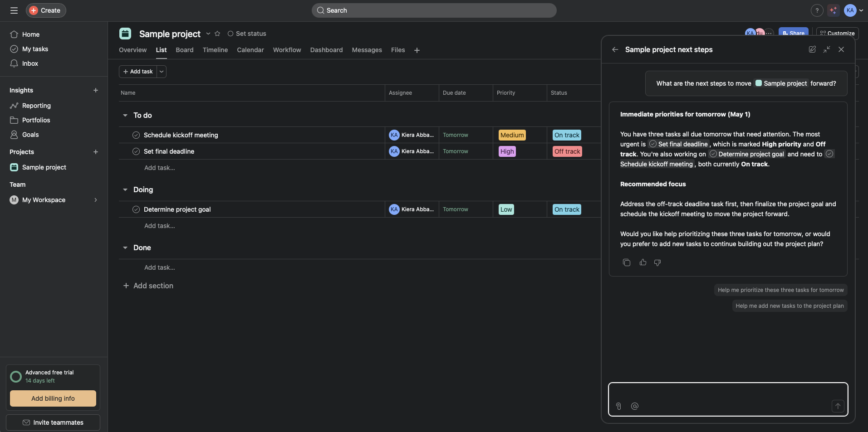The width and height of the screenshot is (868, 432).
Task: Add new Insights item with plus
Action: click(x=96, y=90)
